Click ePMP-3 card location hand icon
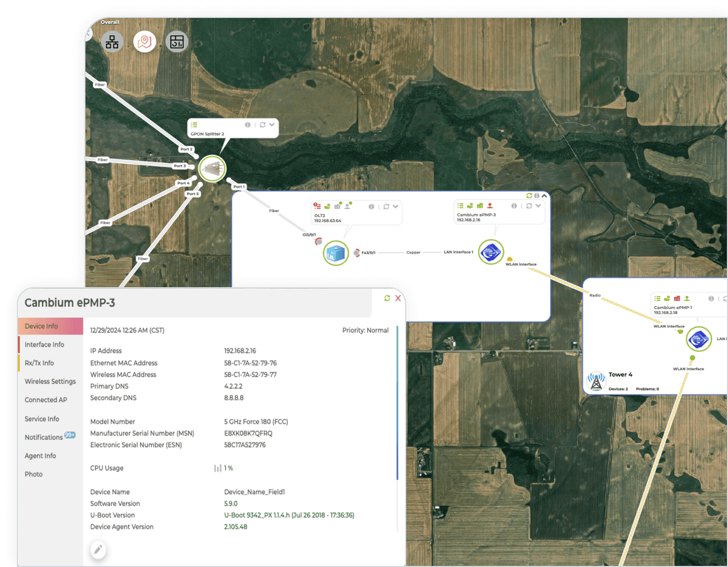Image resolution: width=728 pixels, height=567 pixels. click(x=470, y=206)
